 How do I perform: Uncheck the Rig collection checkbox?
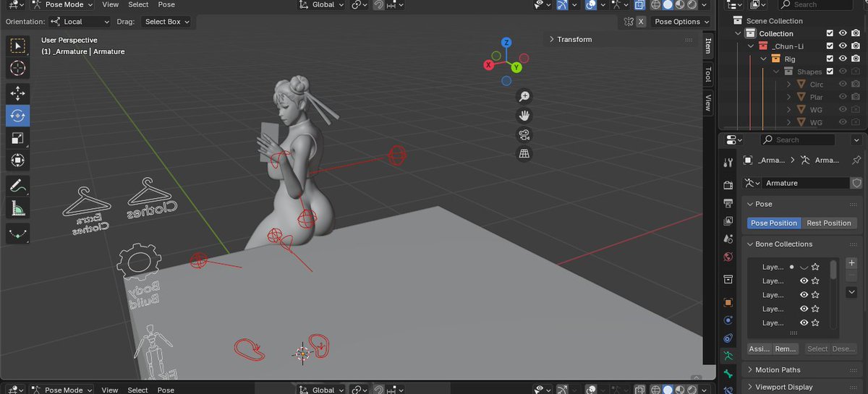tap(830, 59)
